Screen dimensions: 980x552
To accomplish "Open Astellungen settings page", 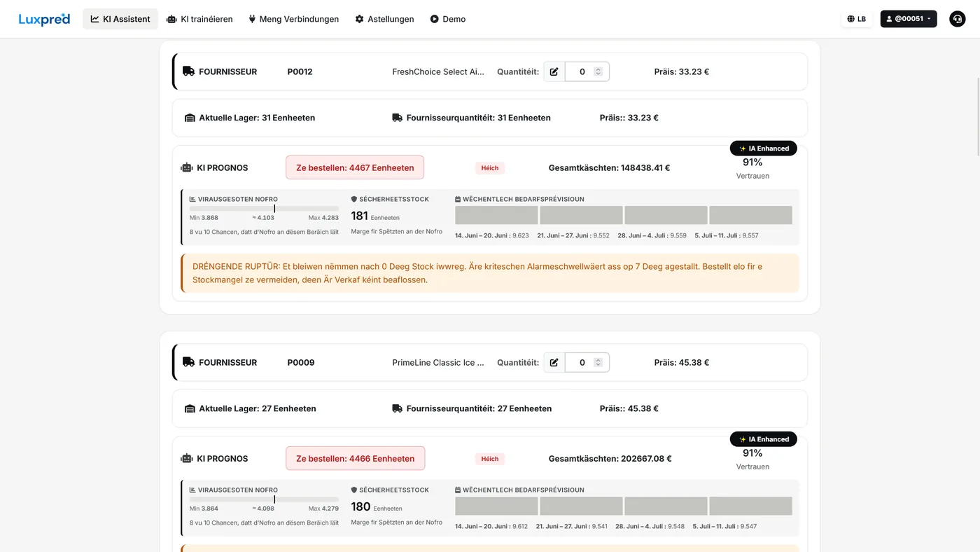I will pos(384,19).
